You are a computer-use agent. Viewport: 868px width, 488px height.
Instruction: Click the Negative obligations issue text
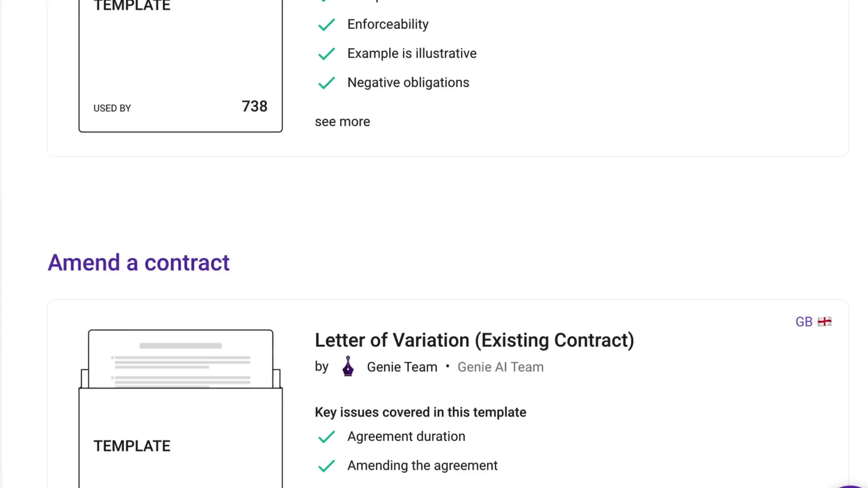[408, 82]
